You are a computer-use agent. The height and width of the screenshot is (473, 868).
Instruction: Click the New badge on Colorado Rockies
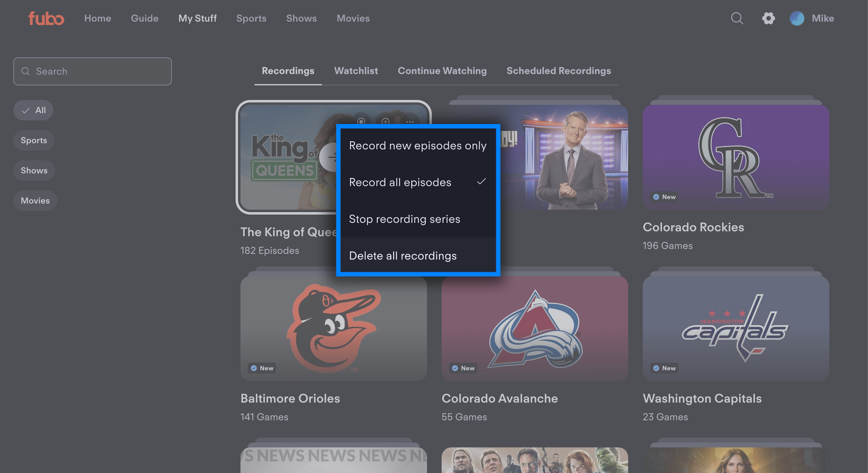(664, 197)
